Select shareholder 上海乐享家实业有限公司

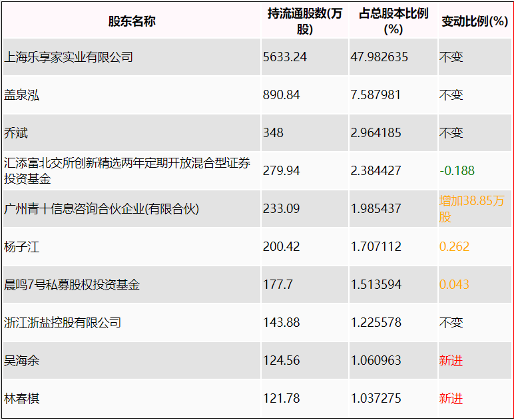click(69, 57)
